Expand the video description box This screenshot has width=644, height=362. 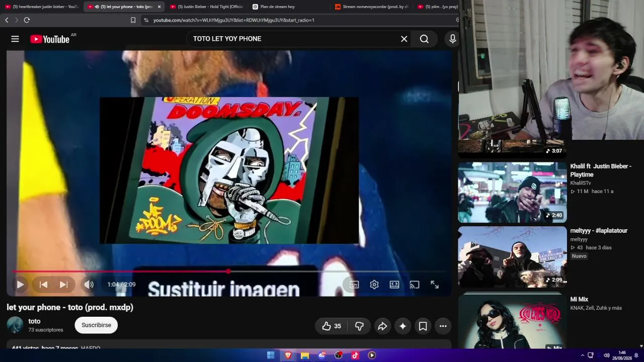point(229,345)
